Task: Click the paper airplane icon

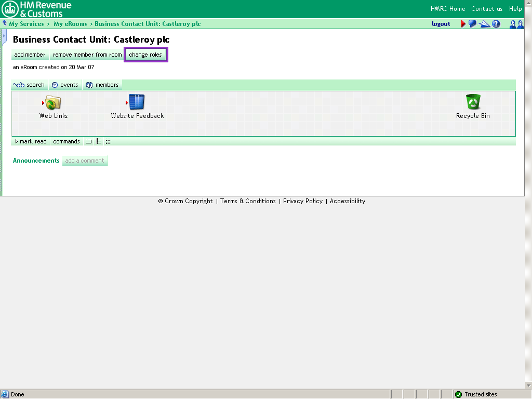Action: (x=484, y=24)
